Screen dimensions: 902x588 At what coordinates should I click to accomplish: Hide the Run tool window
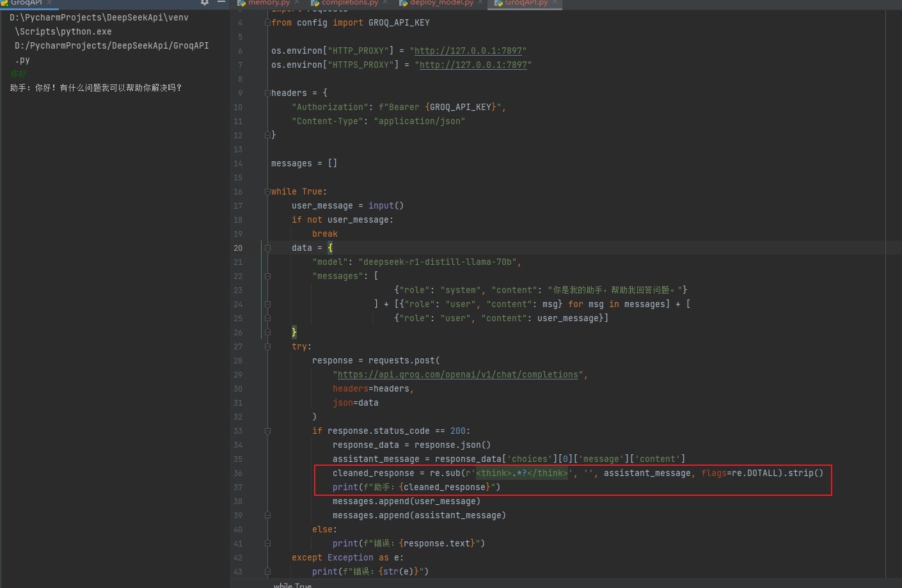pos(221,3)
